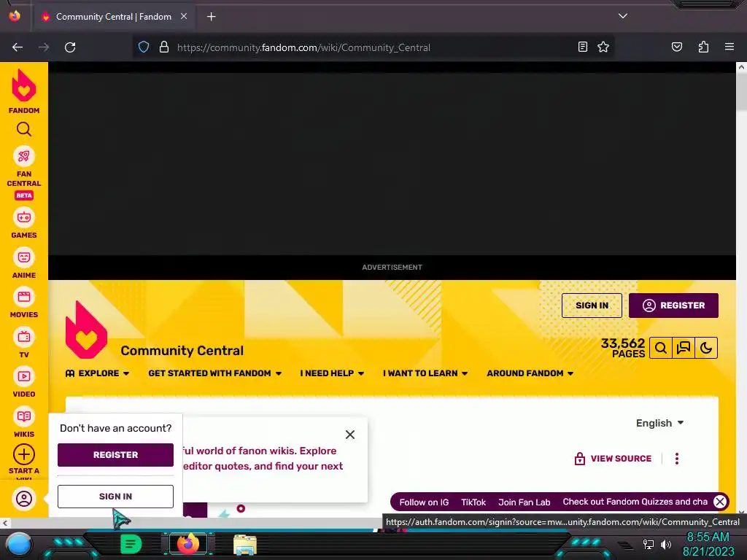The height and width of the screenshot is (560, 747).
Task: Close the fanon wikis promo popup
Action: point(350,435)
